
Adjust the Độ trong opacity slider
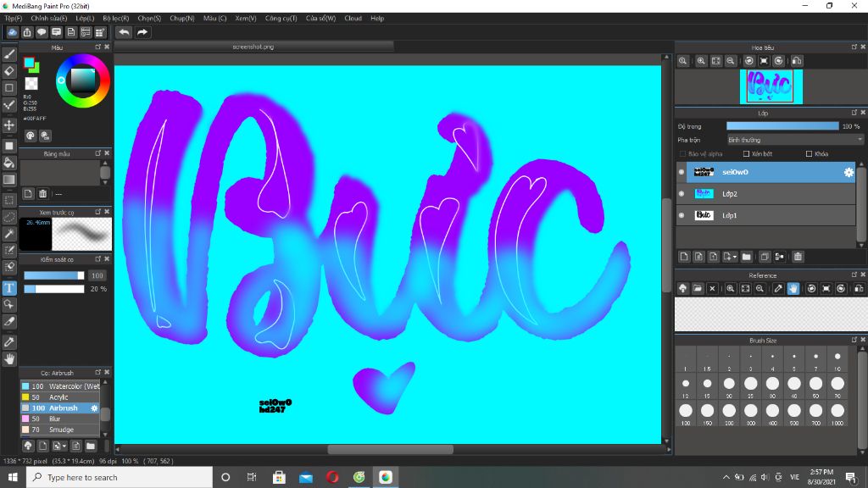pos(782,126)
